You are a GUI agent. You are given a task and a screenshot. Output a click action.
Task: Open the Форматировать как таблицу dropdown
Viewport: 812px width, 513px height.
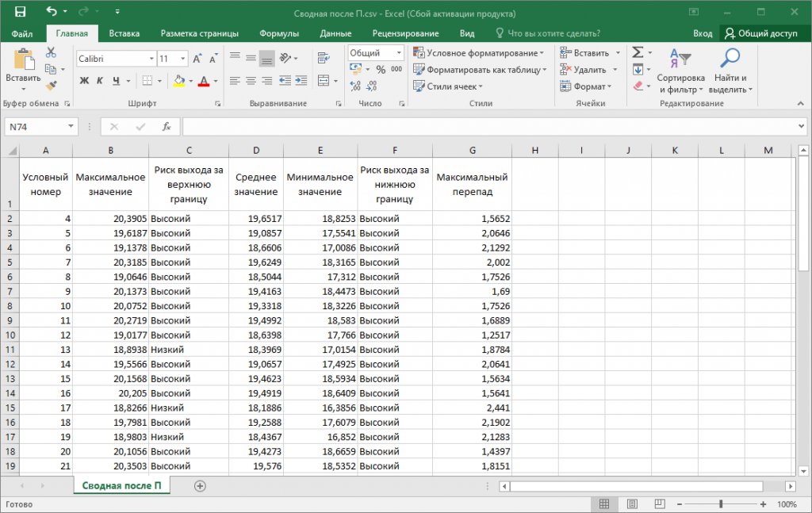[x=480, y=69]
